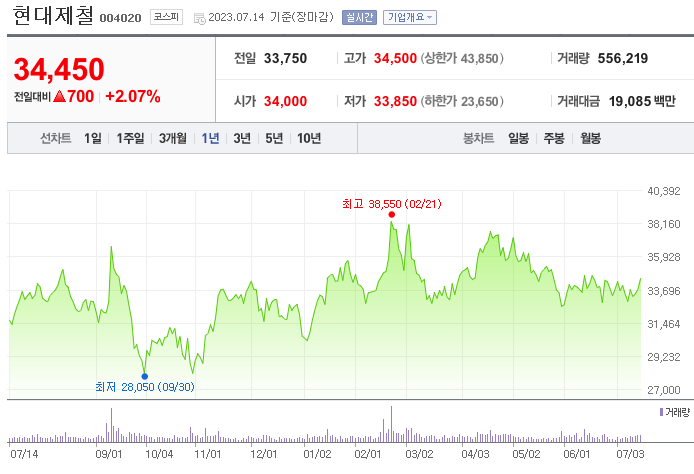Click the 상한가 43,850 text
Image resolution: width=694 pixels, height=474 pixels.
point(462,58)
